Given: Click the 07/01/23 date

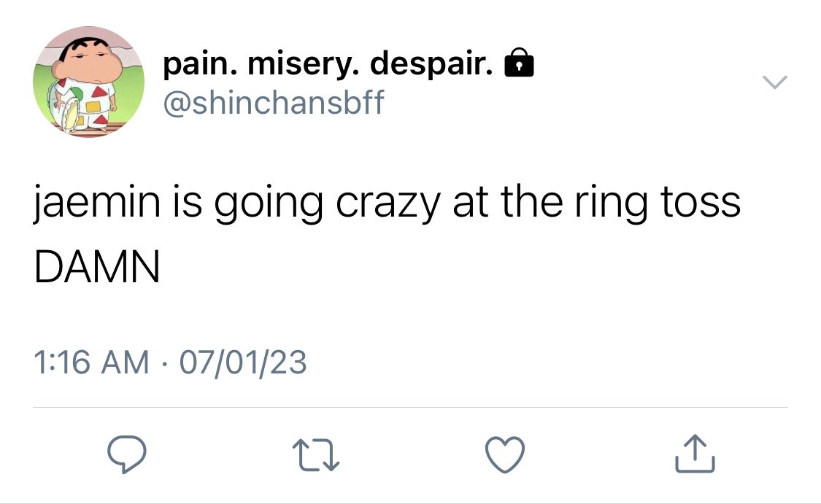Looking at the screenshot, I should click(x=243, y=363).
